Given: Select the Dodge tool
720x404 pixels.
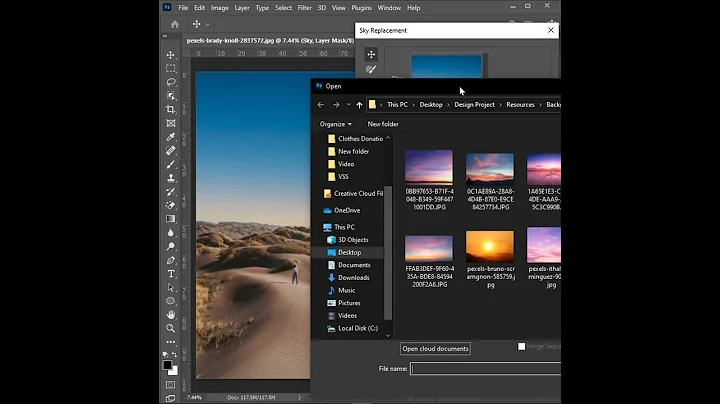Looking at the screenshot, I should coord(171,247).
